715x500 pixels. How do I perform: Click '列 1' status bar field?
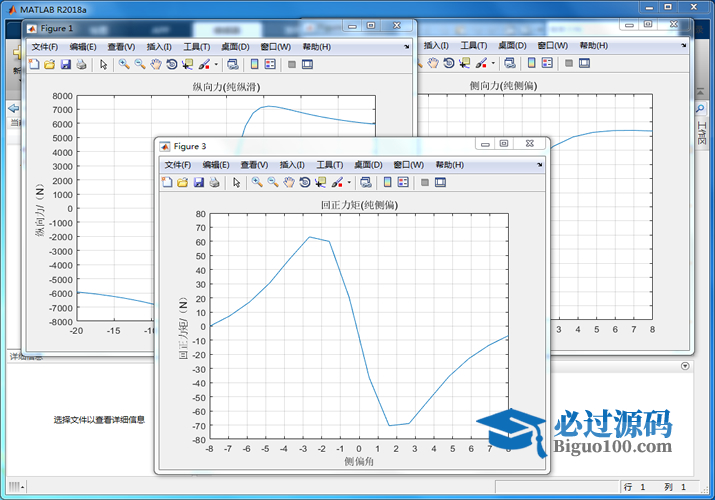[x=675, y=487]
